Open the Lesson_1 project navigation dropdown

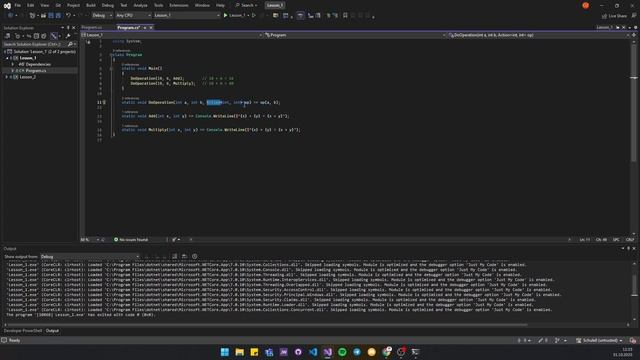171,35
